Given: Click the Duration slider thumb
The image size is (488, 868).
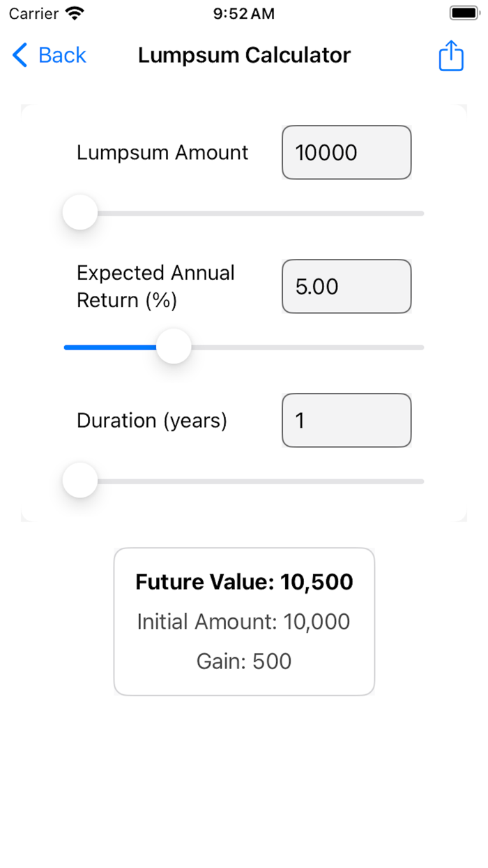Looking at the screenshot, I should coord(80,481).
